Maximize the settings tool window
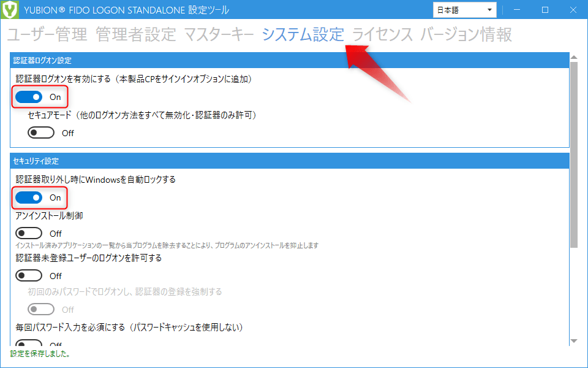The width and height of the screenshot is (588, 368). pyautogui.click(x=545, y=10)
